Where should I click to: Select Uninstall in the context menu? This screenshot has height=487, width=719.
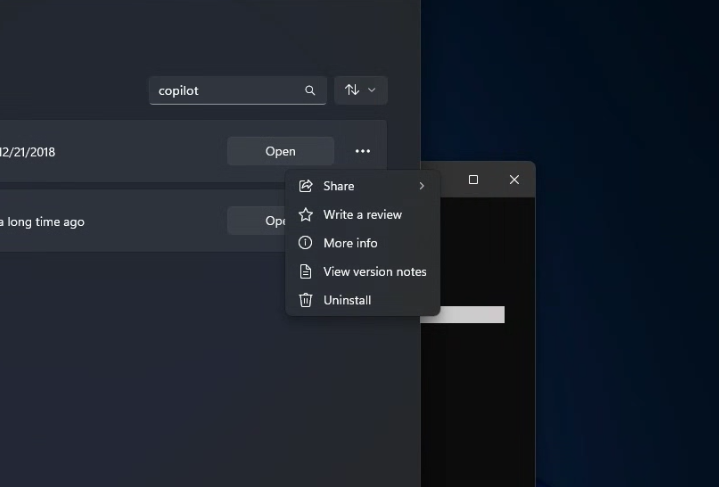click(347, 300)
